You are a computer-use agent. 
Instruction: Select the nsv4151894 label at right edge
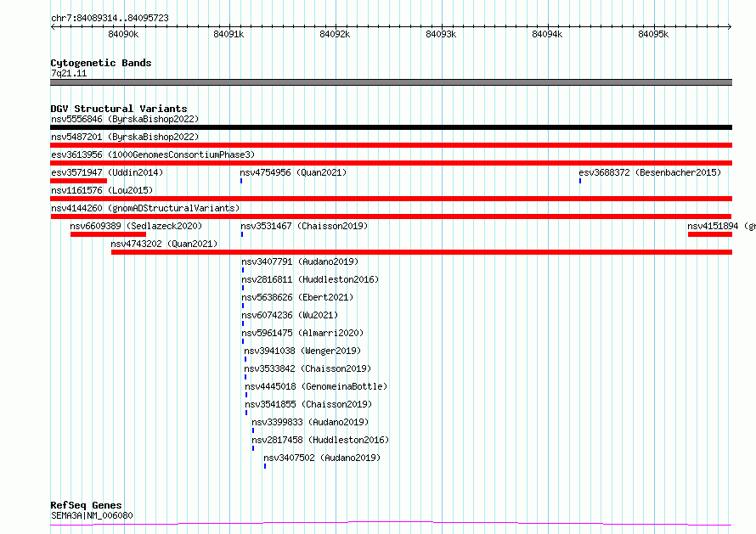coord(721,226)
